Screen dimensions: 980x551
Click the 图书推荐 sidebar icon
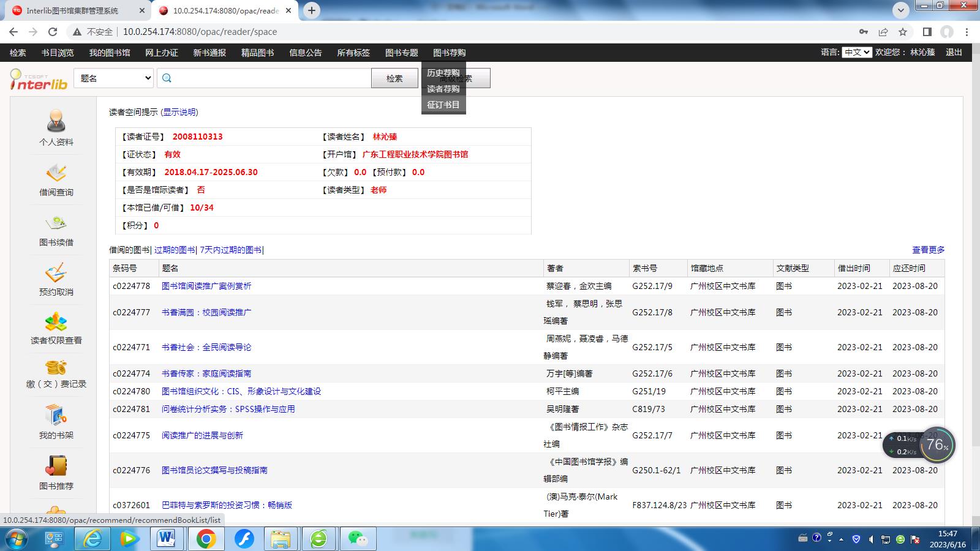point(56,467)
